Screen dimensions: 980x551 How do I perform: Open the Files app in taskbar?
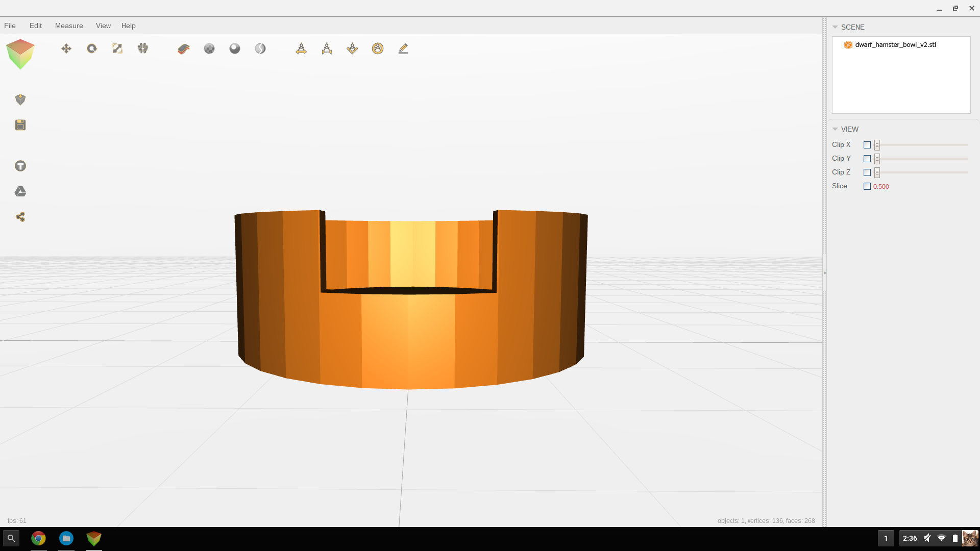[x=66, y=538]
